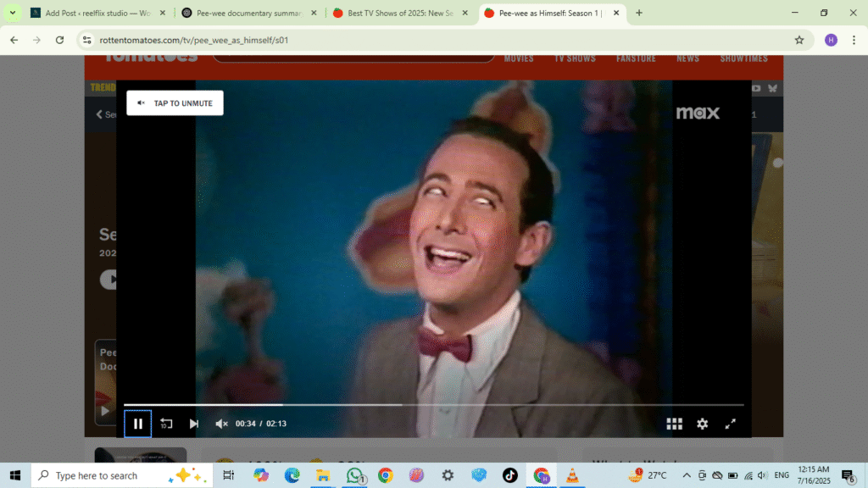
Task: Unmute using the player's speaker icon
Action: [221, 424]
